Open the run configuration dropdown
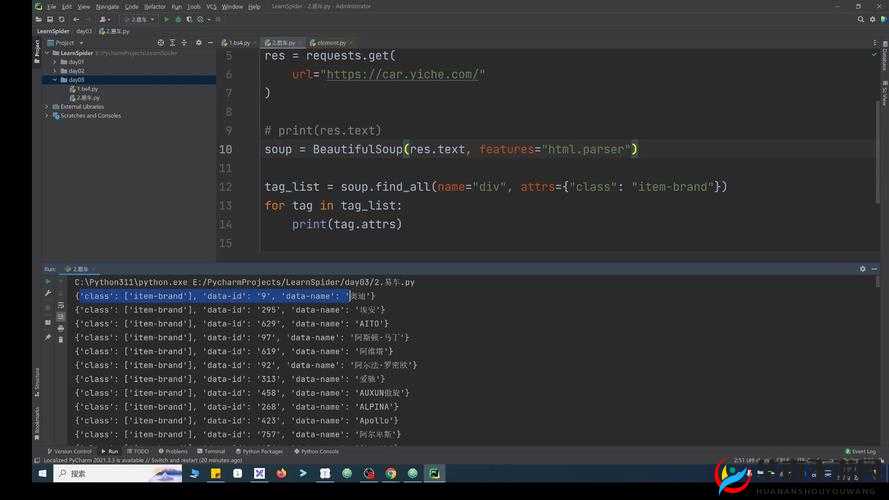The height and width of the screenshot is (500, 889). coord(140,19)
